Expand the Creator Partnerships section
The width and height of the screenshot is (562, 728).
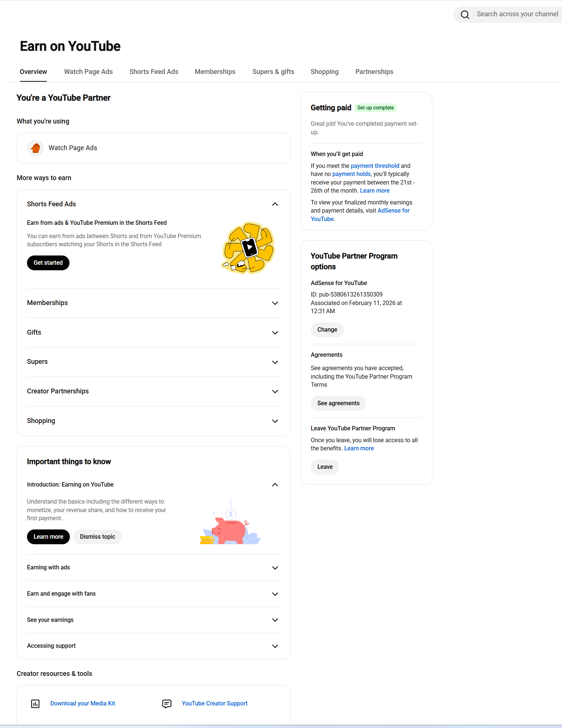coord(275,392)
